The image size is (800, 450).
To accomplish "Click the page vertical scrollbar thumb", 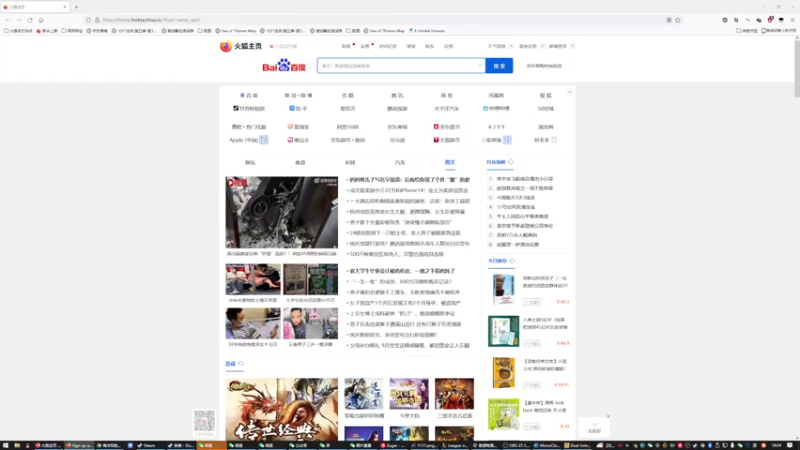I will (x=796, y=69).
